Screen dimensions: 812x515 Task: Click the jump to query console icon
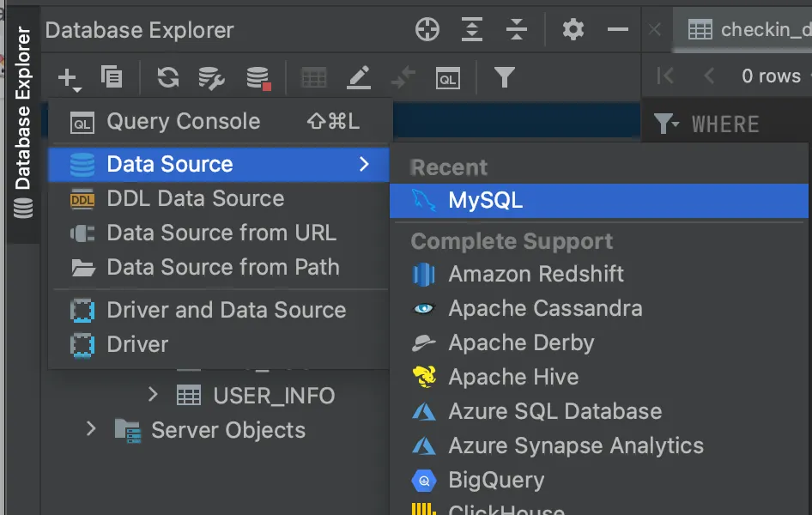[x=448, y=78]
